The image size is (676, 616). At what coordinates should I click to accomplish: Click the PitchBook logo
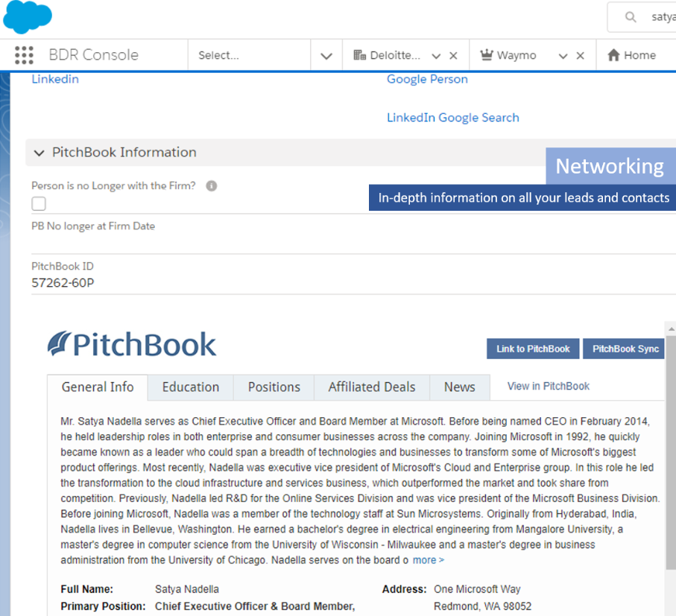[x=132, y=344]
